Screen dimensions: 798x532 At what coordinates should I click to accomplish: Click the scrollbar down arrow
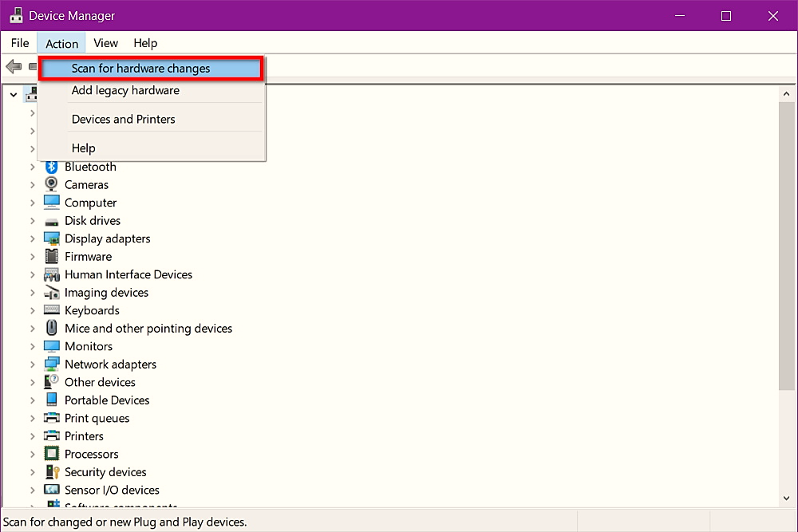point(786,499)
